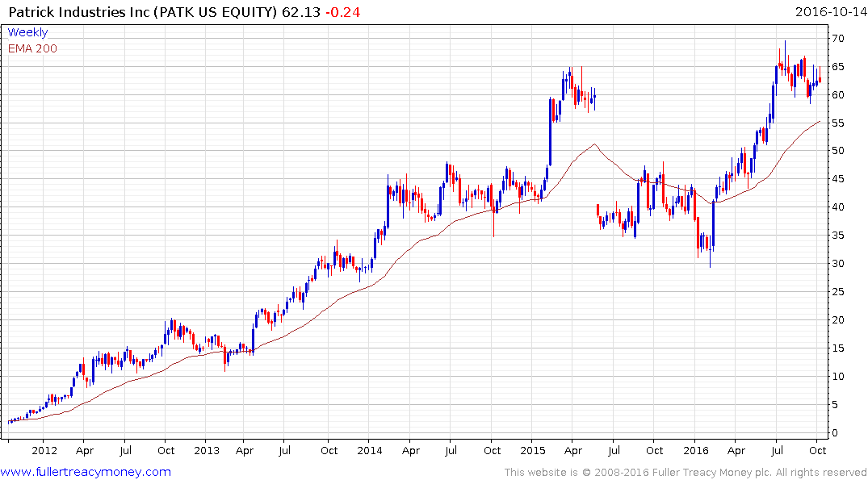Click the 65 price axis label
Viewport: 868px width, 484px height.
pyautogui.click(x=837, y=67)
